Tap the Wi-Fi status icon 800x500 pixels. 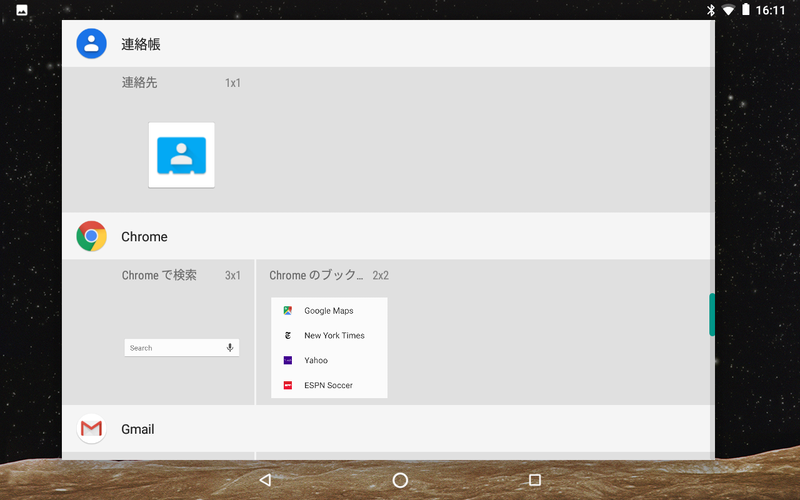coord(729,10)
